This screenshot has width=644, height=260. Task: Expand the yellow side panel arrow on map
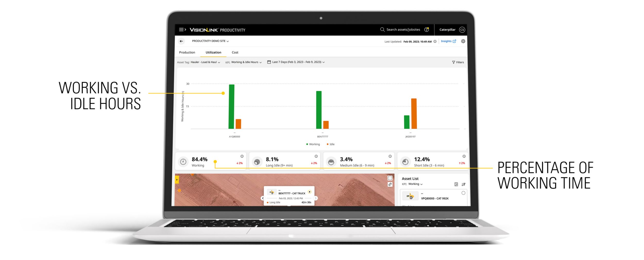click(177, 179)
